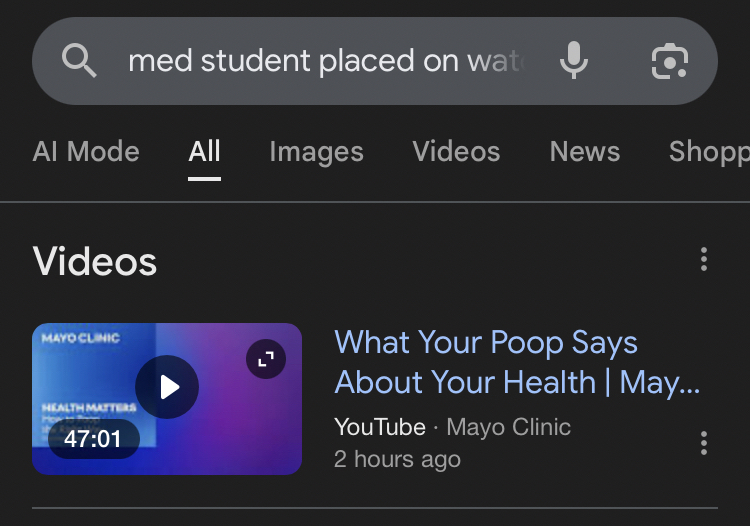Open Google Lens camera search
This screenshot has height=526, width=750.
(x=669, y=61)
